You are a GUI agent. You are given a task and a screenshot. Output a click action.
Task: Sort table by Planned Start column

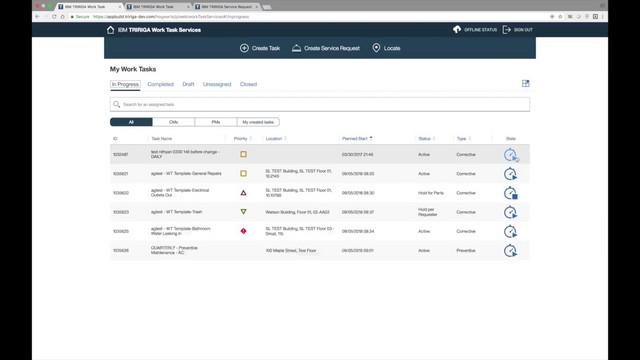pos(357,139)
